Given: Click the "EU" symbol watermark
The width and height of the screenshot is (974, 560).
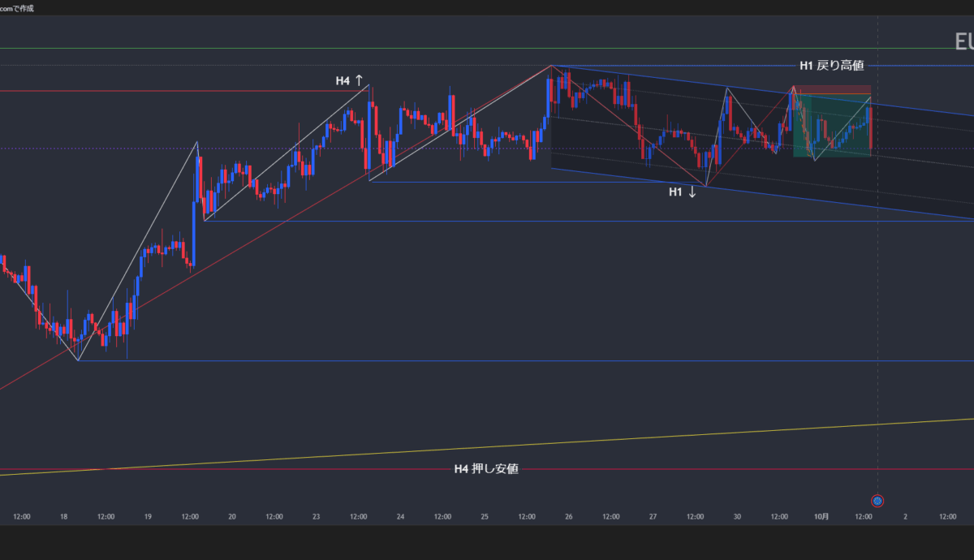Looking at the screenshot, I should (x=963, y=41).
